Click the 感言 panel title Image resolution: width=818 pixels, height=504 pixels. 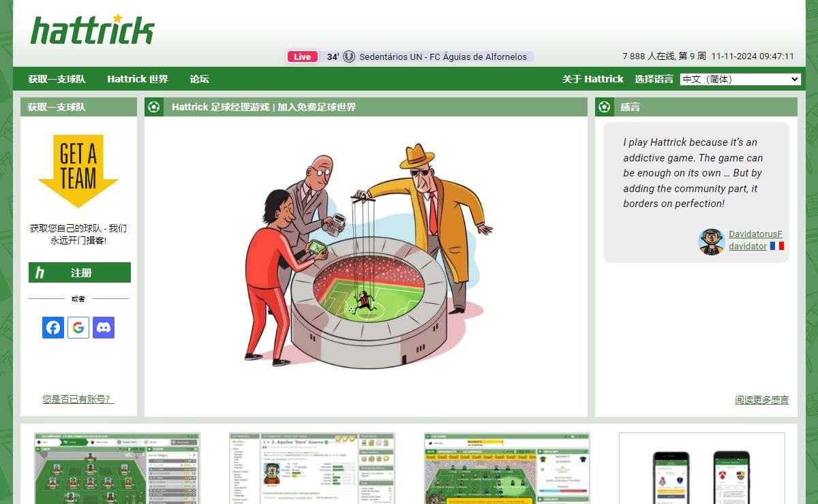tap(630, 107)
